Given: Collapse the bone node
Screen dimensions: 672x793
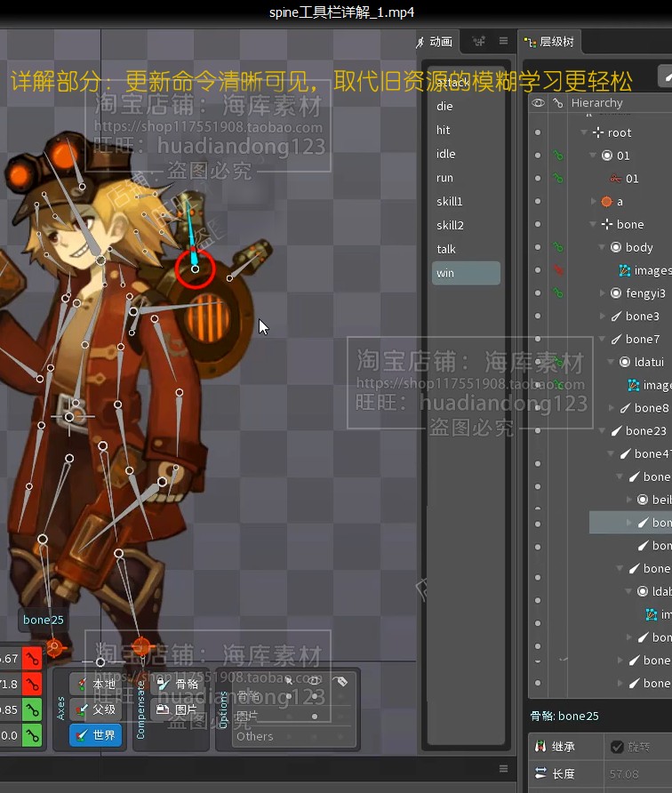Looking at the screenshot, I should [593, 224].
